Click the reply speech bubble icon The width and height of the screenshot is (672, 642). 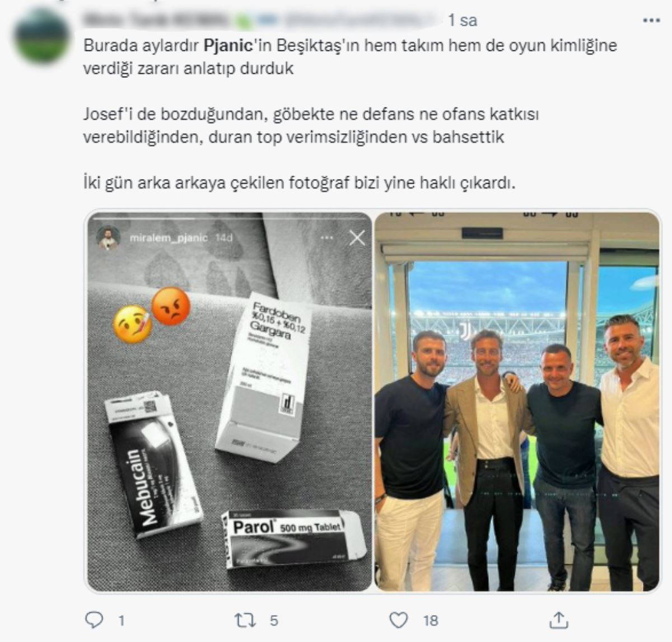[x=94, y=619]
